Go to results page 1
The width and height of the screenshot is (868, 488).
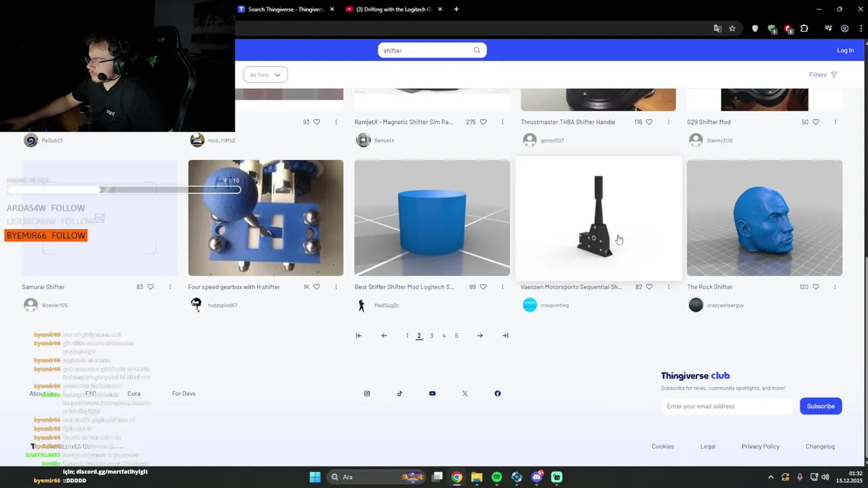[x=407, y=335]
